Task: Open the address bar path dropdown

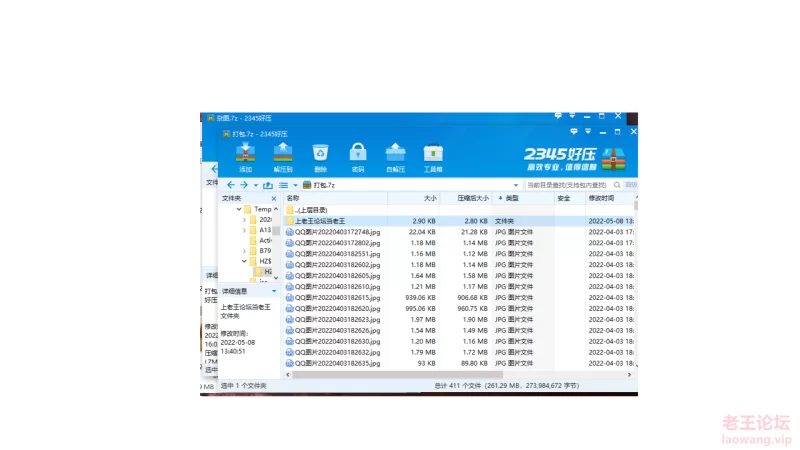Action: point(516,185)
